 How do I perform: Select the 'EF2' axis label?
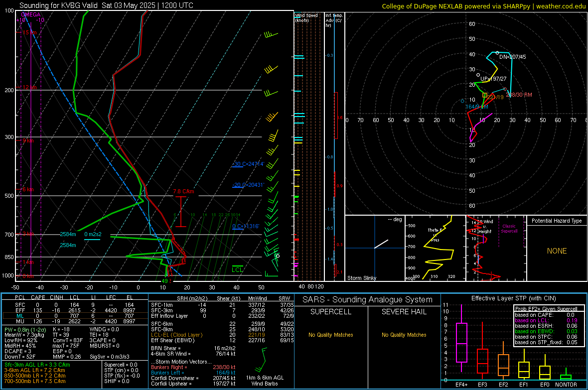(x=503, y=385)
